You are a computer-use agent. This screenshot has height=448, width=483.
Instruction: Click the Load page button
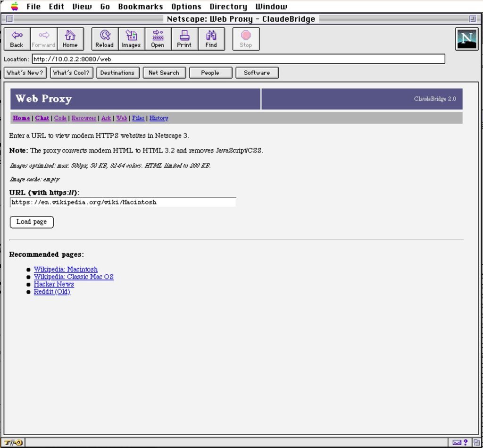32,222
